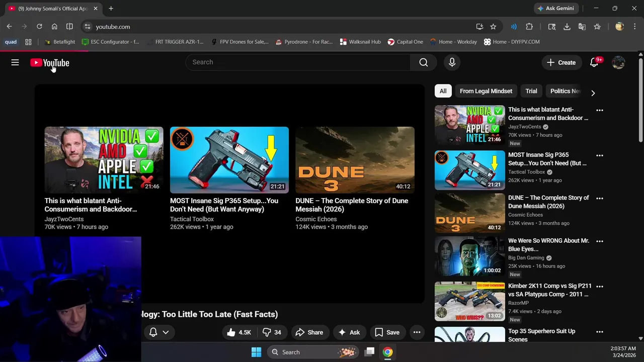The image size is (644, 362).
Task: Click the Windows taskbar Search box
Action: pyautogui.click(x=312, y=352)
